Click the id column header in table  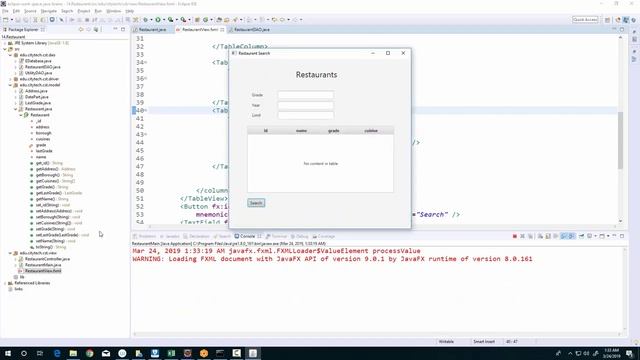(x=266, y=131)
